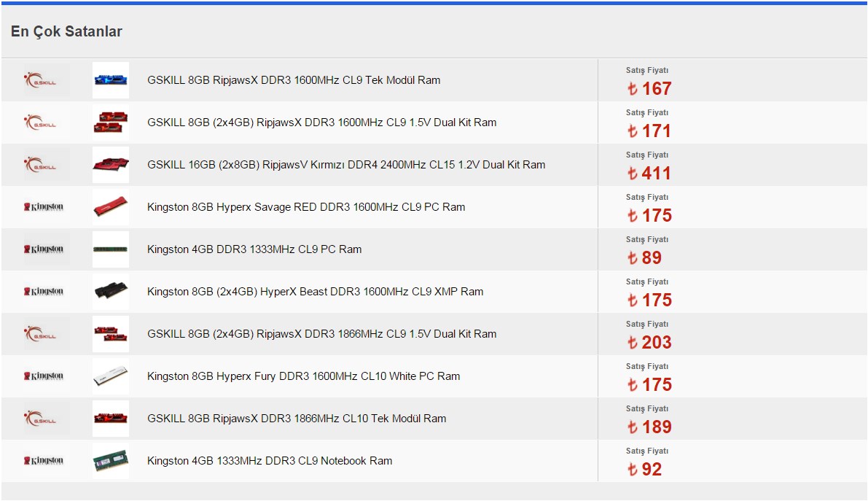Open the black HyperX Beast thumbnail
This screenshot has width=868, height=501.
tap(111, 292)
